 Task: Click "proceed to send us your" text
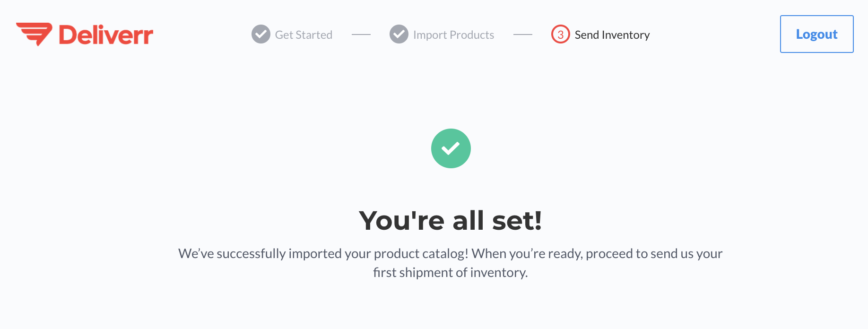pyautogui.click(x=654, y=254)
